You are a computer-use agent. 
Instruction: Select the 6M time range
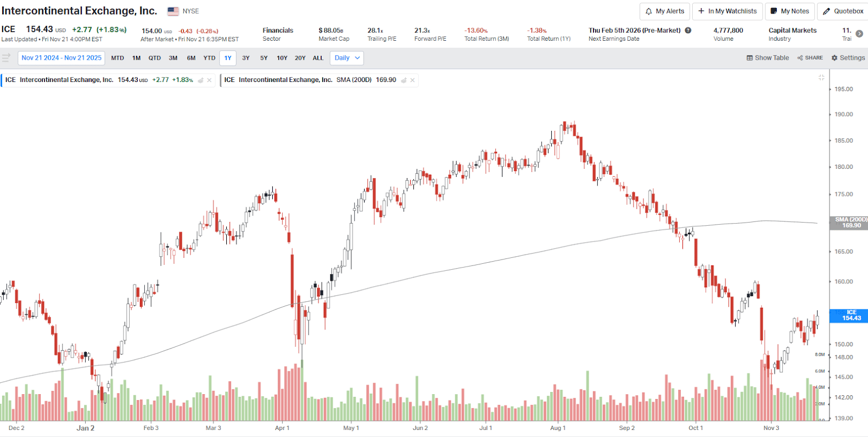coord(192,58)
